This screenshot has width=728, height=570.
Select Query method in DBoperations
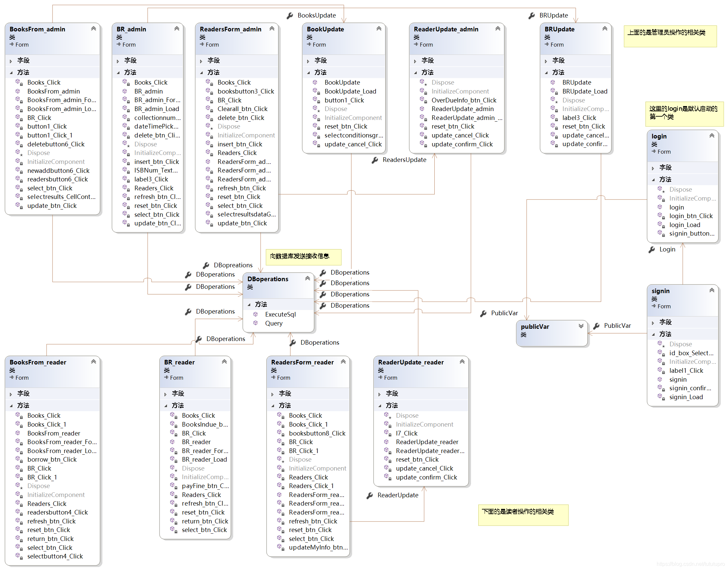273,323
